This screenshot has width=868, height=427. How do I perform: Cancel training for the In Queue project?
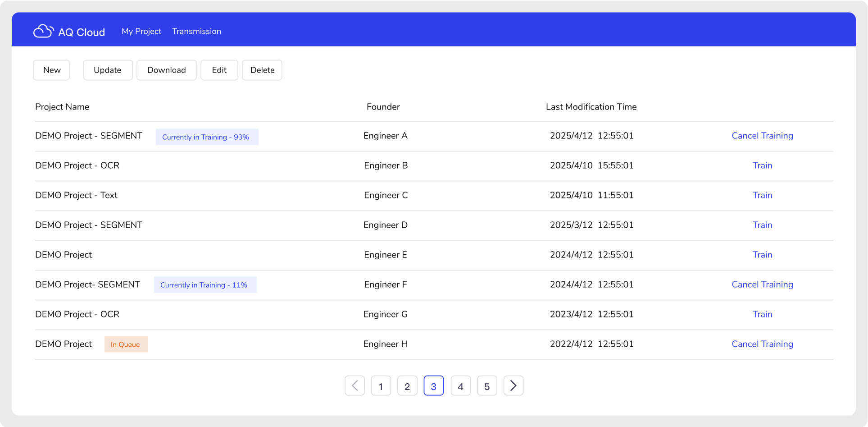pyautogui.click(x=762, y=344)
